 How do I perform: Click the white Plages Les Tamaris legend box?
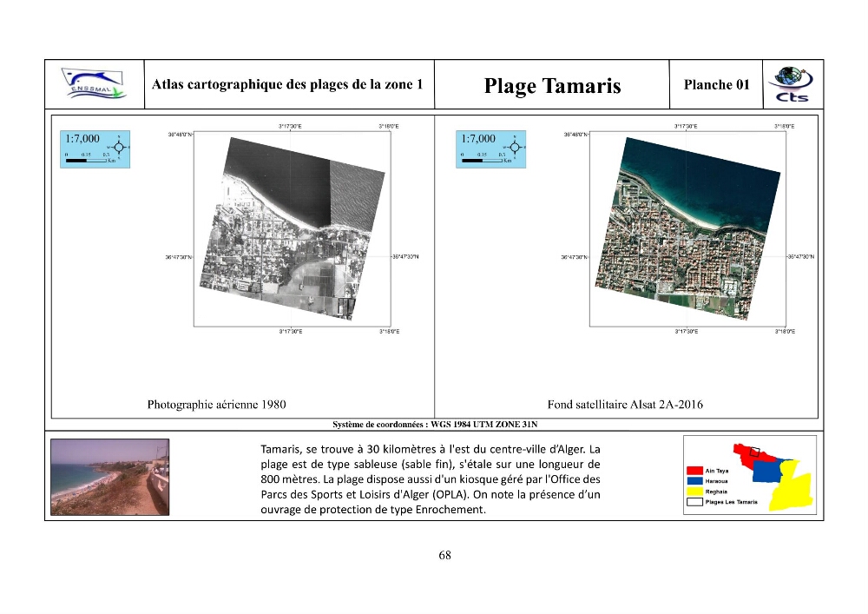[x=694, y=502]
